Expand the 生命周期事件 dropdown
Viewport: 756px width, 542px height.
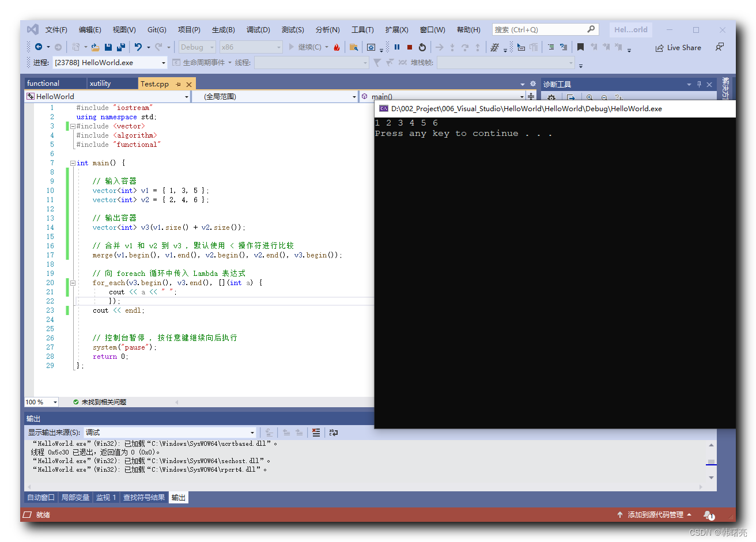coord(202,62)
